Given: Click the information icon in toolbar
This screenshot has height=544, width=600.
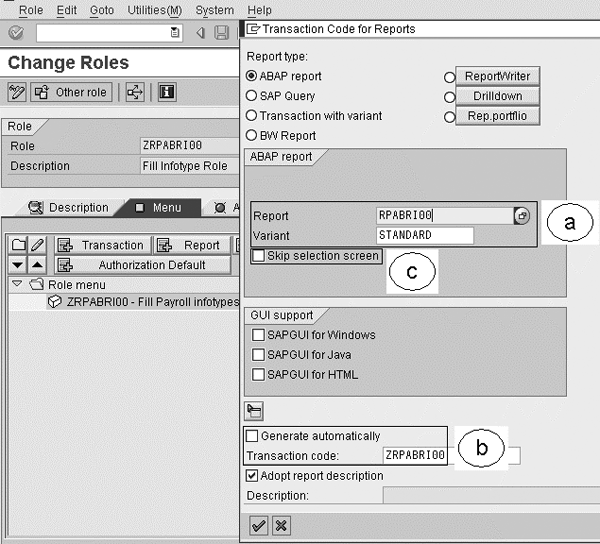Looking at the screenshot, I should [x=166, y=92].
